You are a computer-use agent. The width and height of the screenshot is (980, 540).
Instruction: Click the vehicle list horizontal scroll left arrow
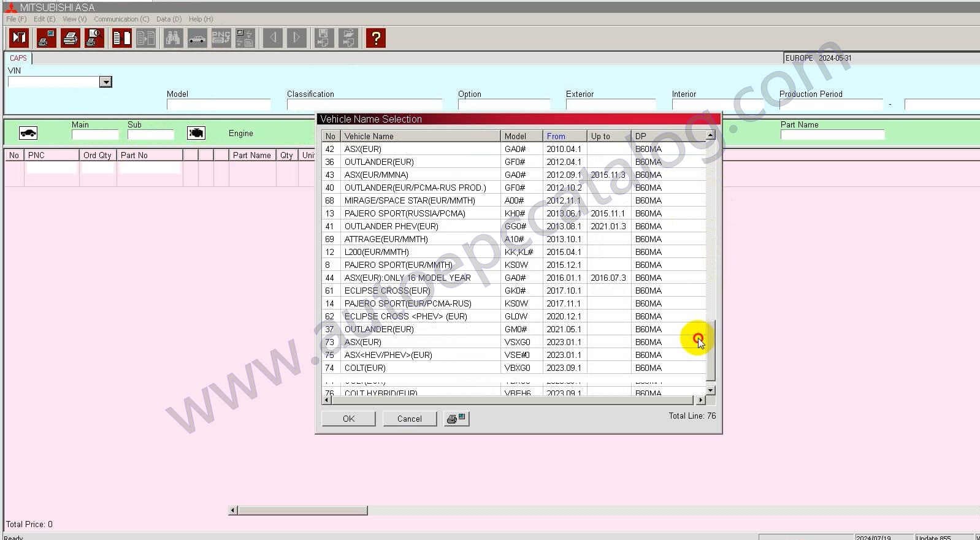(x=326, y=400)
